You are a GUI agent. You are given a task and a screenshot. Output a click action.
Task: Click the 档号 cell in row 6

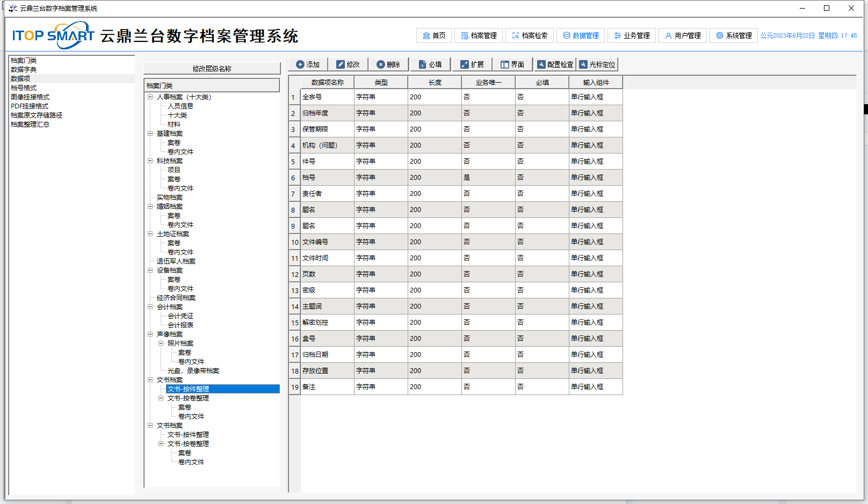click(327, 178)
